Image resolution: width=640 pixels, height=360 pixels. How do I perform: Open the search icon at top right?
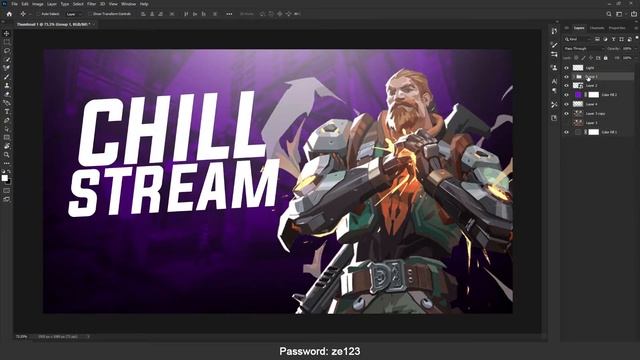tap(609, 14)
